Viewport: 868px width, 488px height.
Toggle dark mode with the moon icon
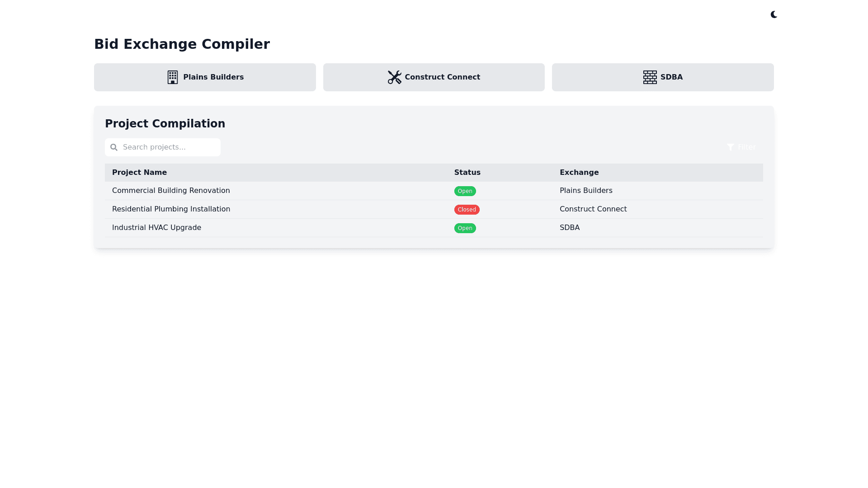[774, 14]
